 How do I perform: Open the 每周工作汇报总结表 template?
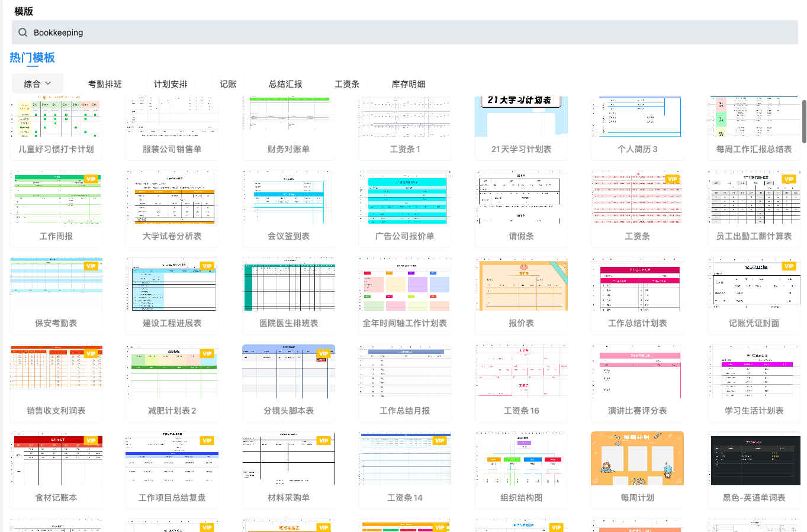pos(754,128)
